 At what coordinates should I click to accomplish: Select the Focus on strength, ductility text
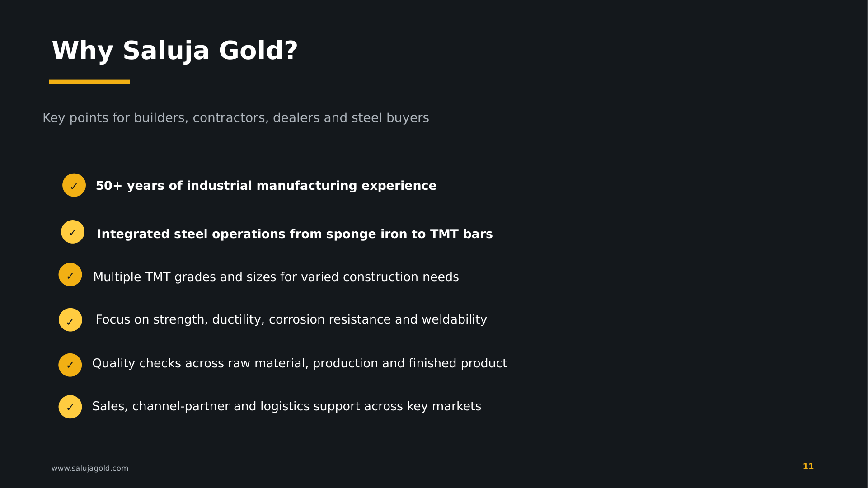point(291,319)
